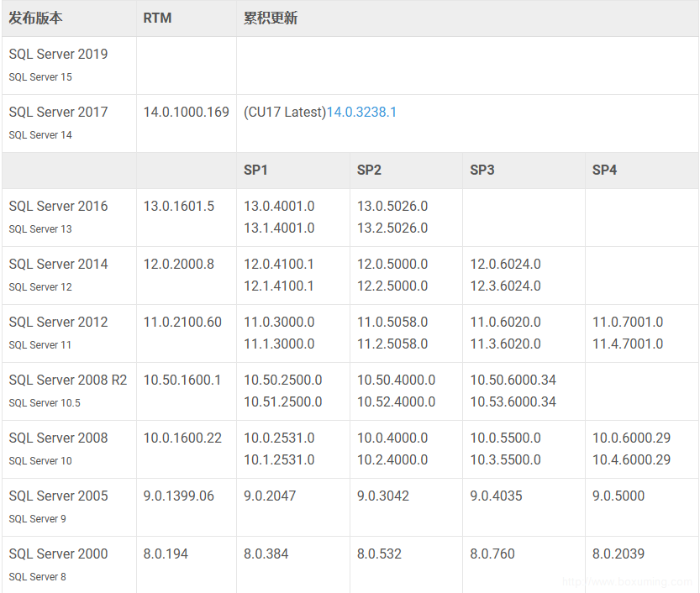The height and width of the screenshot is (593, 700).
Task: Click SP3 version 12.3.6024.0
Action: point(505,286)
